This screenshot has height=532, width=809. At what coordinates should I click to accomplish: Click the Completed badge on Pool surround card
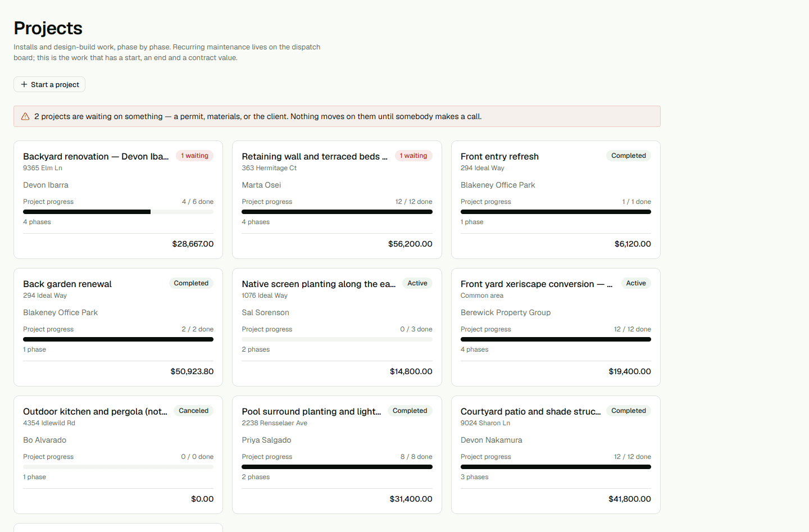click(x=410, y=411)
